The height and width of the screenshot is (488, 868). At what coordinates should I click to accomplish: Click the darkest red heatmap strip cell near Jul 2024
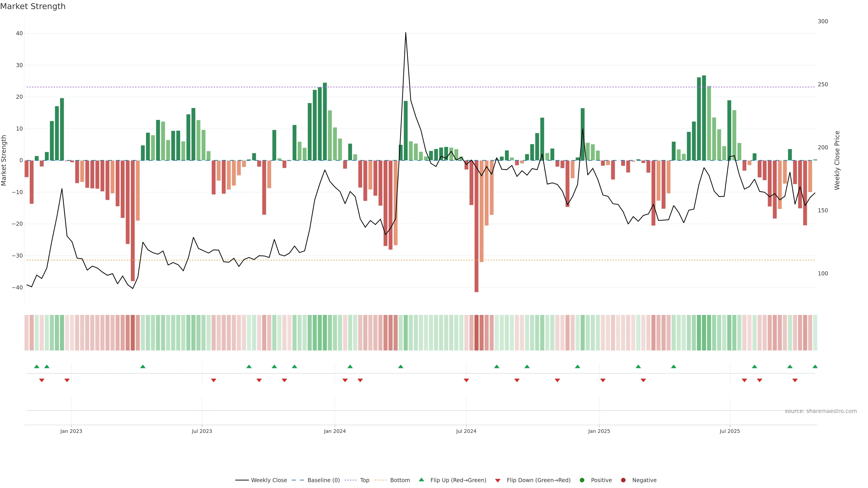tap(476, 332)
